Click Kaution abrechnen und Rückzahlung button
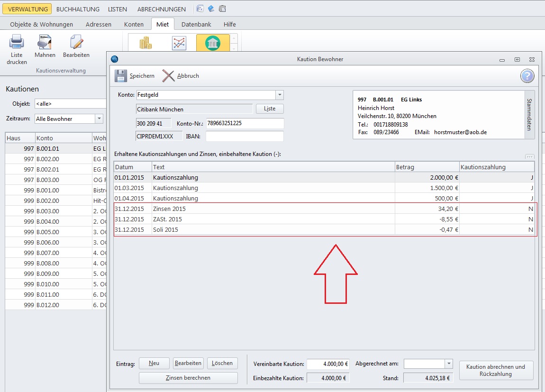Image resolution: width=545 pixels, height=392 pixels. tap(496, 370)
